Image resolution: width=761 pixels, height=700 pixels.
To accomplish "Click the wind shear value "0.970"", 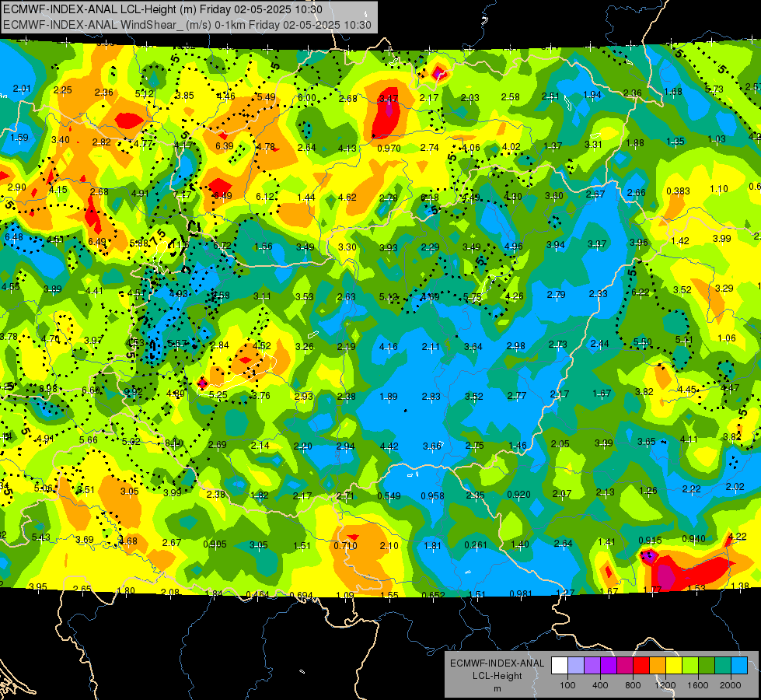I will tap(389, 148).
